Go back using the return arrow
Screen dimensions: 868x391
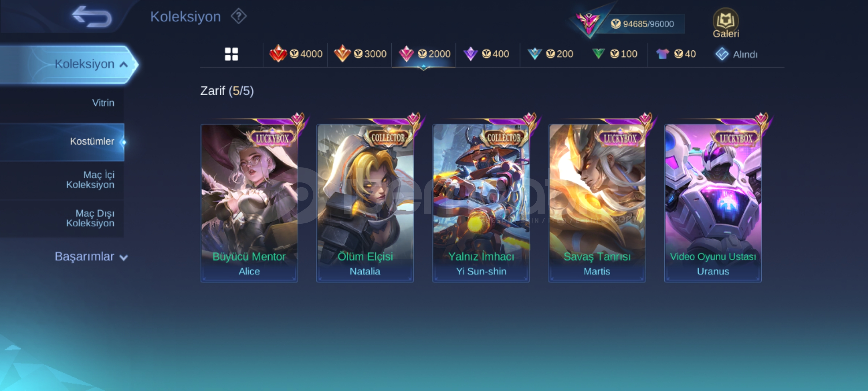click(x=92, y=17)
